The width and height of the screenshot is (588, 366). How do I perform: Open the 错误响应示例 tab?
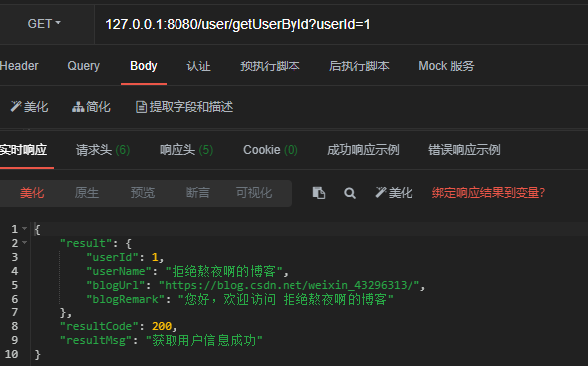point(464,150)
